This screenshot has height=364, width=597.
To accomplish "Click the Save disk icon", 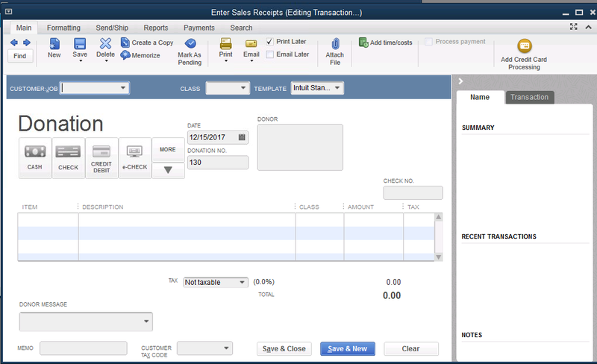I will [80, 44].
